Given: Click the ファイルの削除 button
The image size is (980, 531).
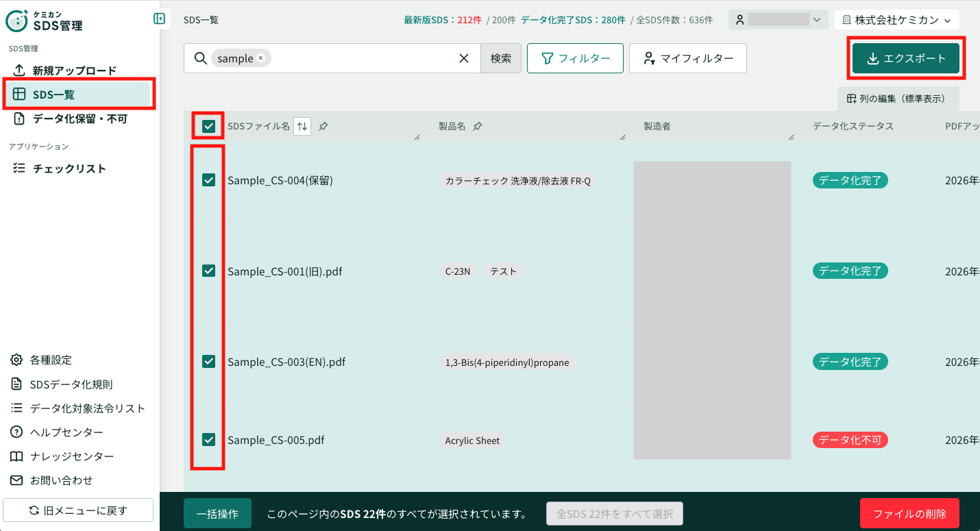Looking at the screenshot, I should pos(909,514).
